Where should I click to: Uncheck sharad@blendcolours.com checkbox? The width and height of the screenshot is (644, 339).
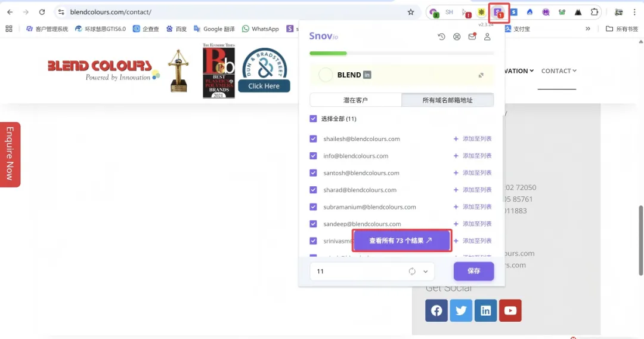[x=313, y=190]
